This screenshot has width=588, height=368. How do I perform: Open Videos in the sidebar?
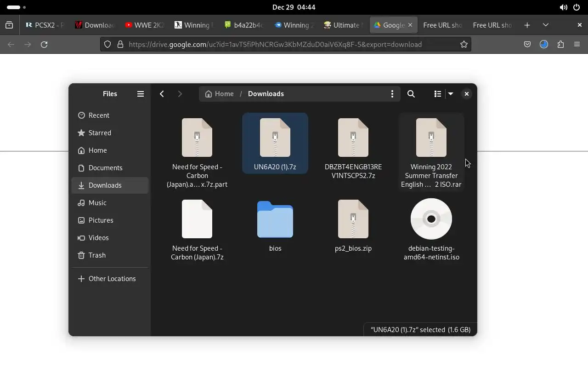click(x=110, y=238)
